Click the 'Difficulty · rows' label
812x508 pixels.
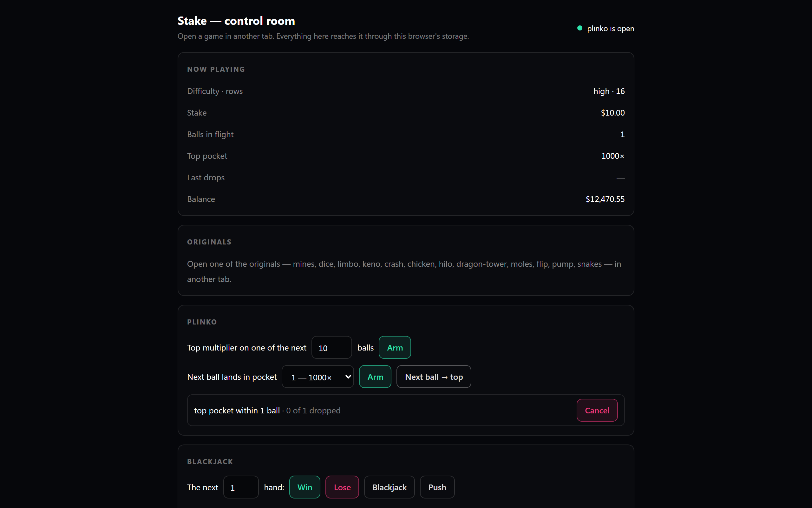coord(215,91)
